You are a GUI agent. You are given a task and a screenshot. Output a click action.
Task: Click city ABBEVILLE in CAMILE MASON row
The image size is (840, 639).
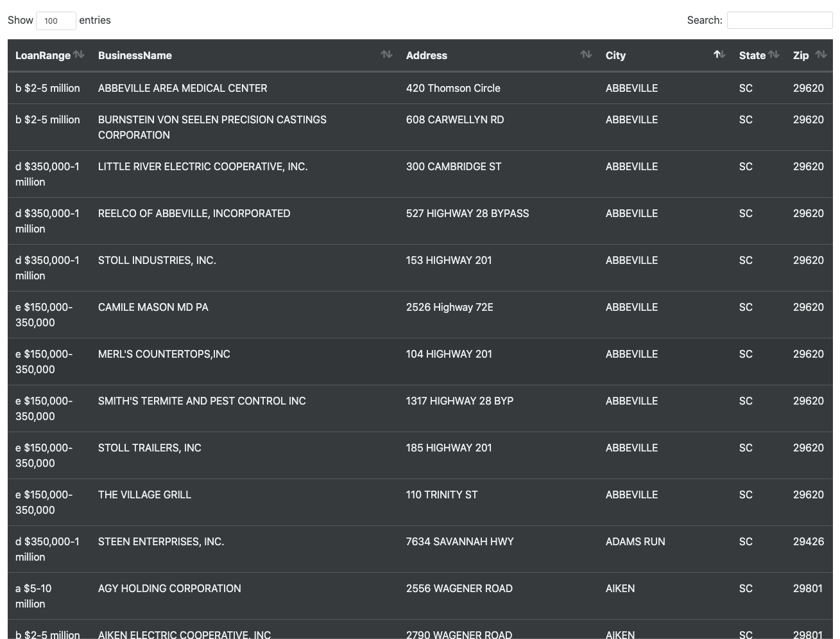[631, 307]
